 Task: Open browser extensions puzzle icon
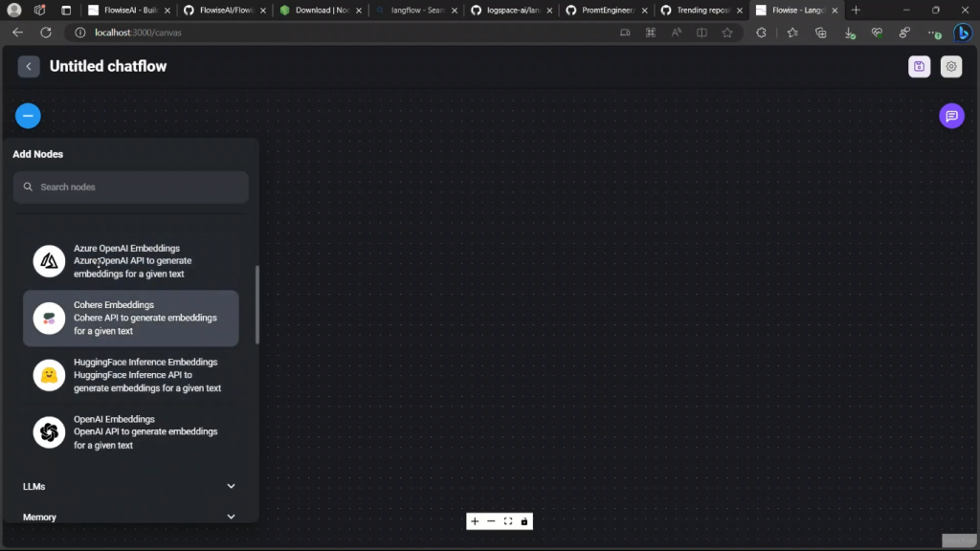tap(761, 33)
